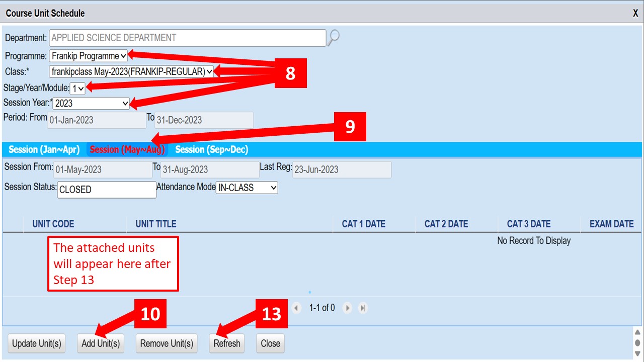Select the Session (Sep~Dec) tab
The width and height of the screenshot is (644, 362).
click(211, 149)
